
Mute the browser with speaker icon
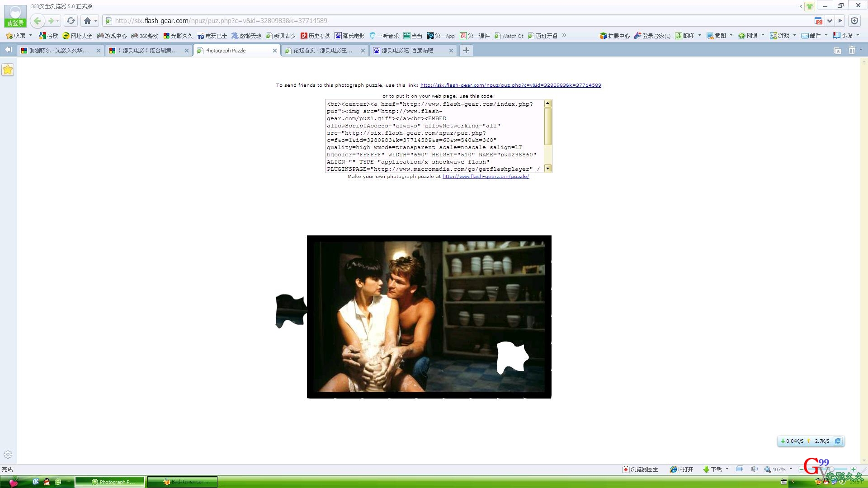click(754, 469)
